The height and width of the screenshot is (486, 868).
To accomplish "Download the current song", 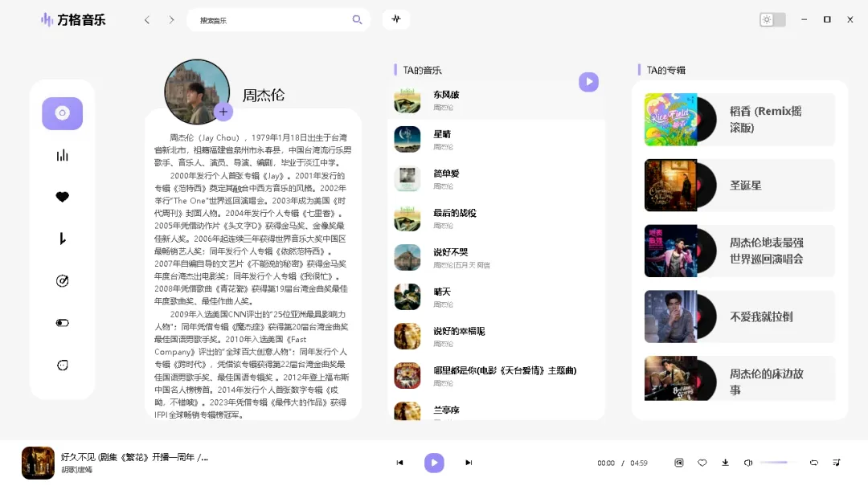I will click(x=725, y=463).
